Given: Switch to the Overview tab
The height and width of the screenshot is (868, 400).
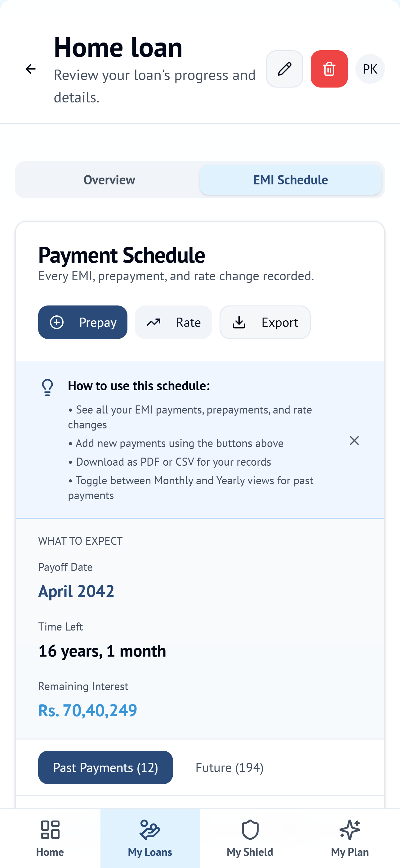Looking at the screenshot, I should 109,180.
